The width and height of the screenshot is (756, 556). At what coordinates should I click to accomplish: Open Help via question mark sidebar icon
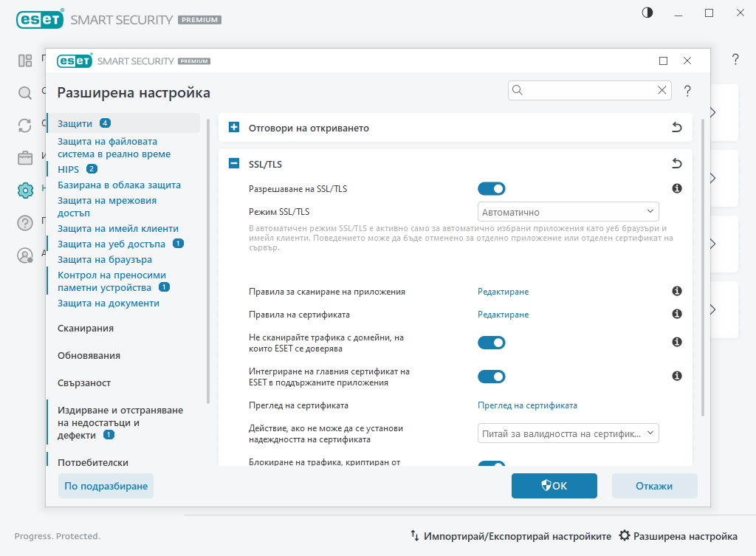24,223
